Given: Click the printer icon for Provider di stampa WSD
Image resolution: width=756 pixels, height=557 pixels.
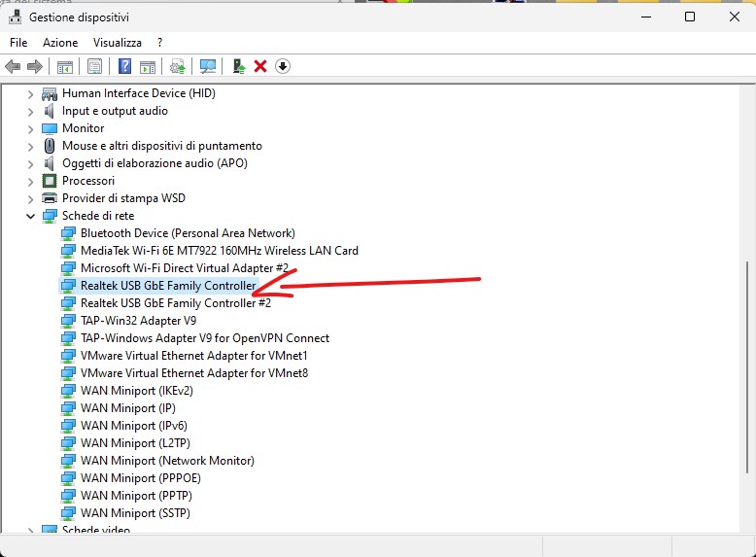Looking at the screenshot, I should (50, 198).
